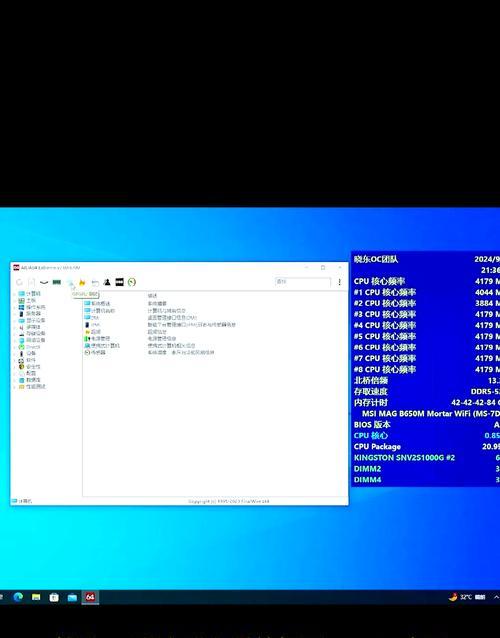Click the 'KINGSTON SNV2S1000G #2' OSD row
This screenshot has width=500, height=638.
(x=426, y=457)
